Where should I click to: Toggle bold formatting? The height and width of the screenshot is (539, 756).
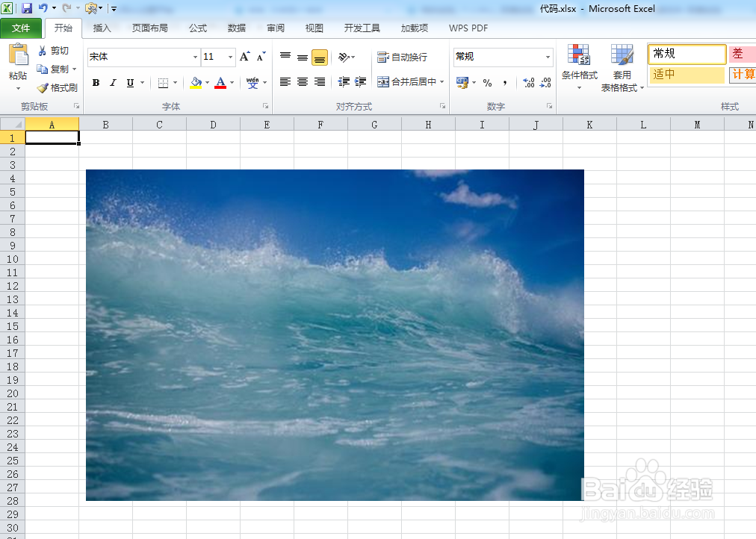[x=96, y=83]
